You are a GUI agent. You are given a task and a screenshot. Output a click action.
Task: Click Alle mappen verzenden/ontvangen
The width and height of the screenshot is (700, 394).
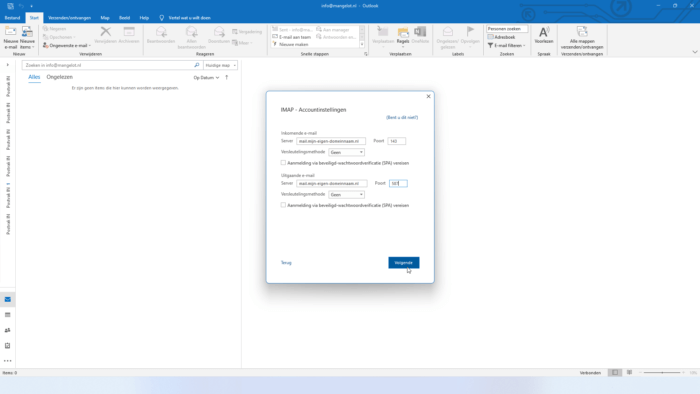pyautogui.click(x=582, y=37)
